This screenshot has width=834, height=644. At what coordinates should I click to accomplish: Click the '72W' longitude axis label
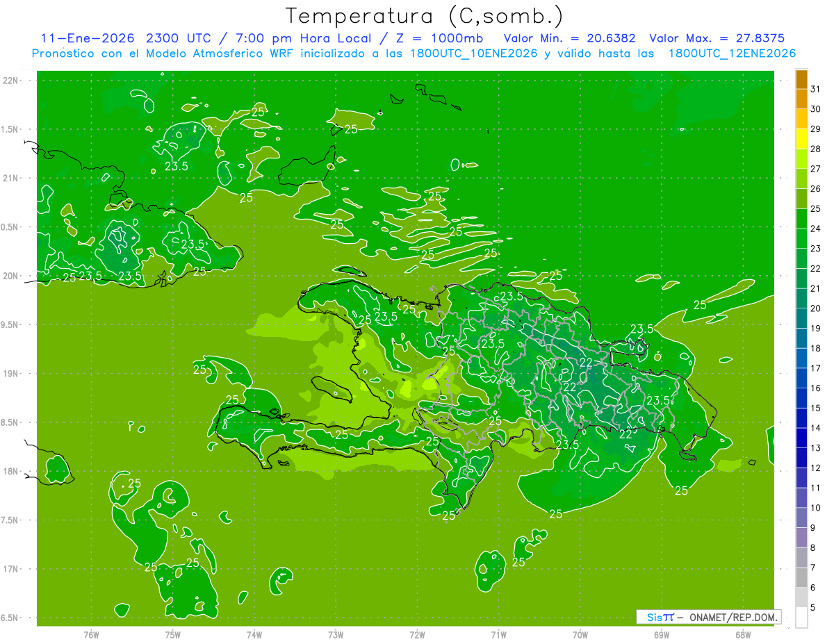click(417, 635)
